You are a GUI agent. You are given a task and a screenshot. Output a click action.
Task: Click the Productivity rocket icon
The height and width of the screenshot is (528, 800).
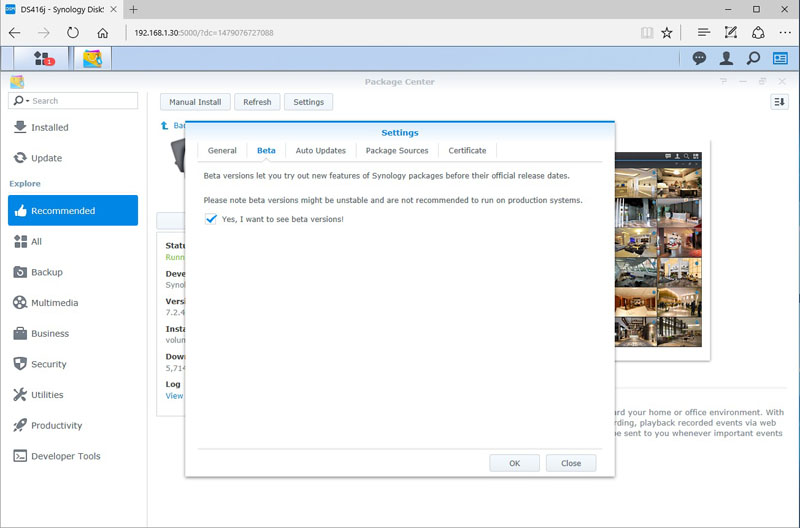(x=20, y=425)
